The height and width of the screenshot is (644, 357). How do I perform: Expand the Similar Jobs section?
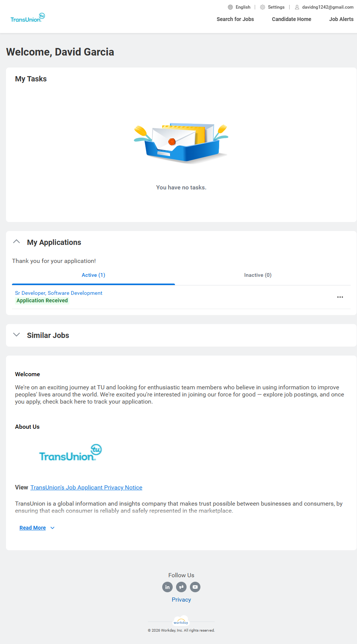(x=16, y=335)
